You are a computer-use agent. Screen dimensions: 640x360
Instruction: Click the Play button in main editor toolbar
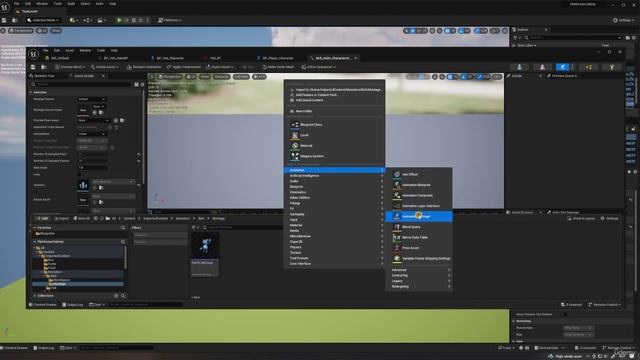[119, 20]
